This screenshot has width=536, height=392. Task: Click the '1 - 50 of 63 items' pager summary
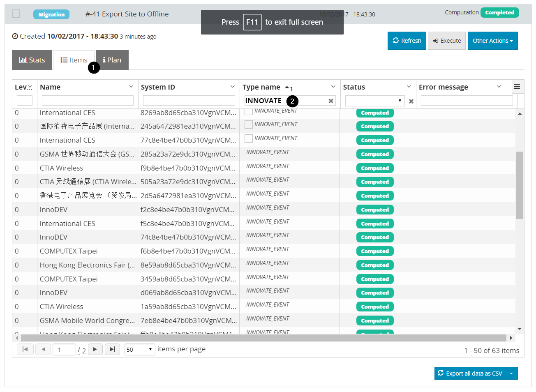492,350
